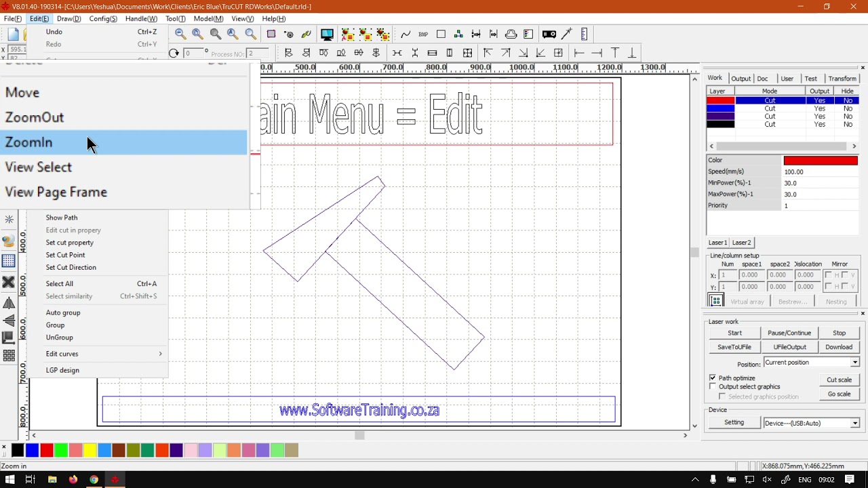This screenshot has height=488, width=868.
Task: Click the align to bottom-right corner arrow icon
Action: point(523,53)
